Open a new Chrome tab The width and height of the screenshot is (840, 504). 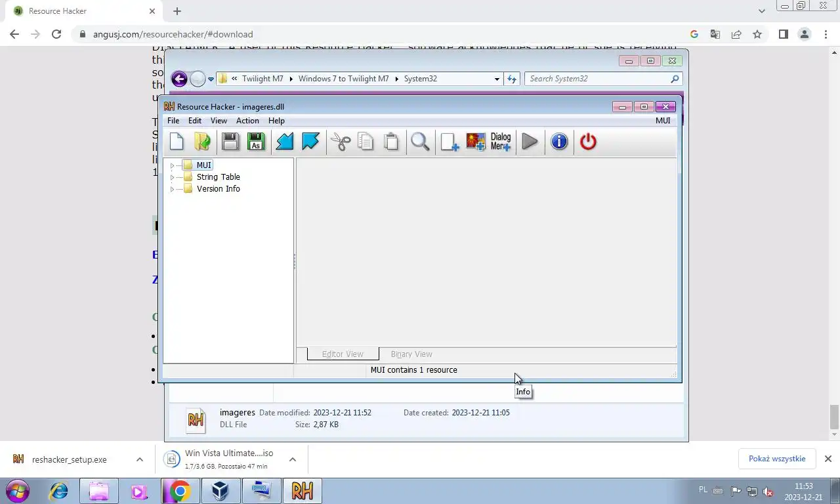177,11
